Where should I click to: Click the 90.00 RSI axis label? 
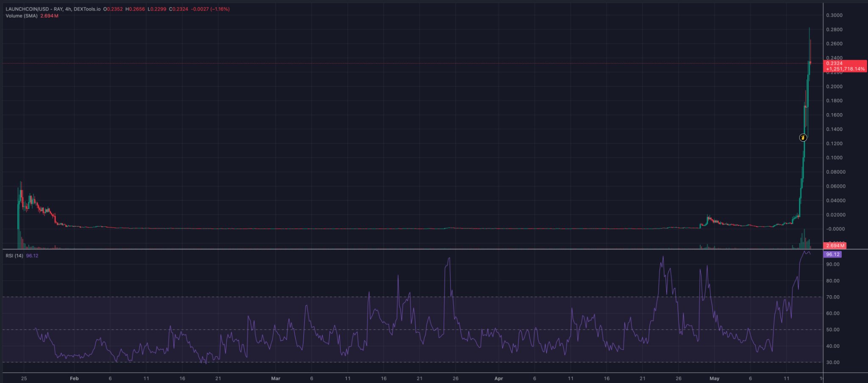click(x=833, y=264)
